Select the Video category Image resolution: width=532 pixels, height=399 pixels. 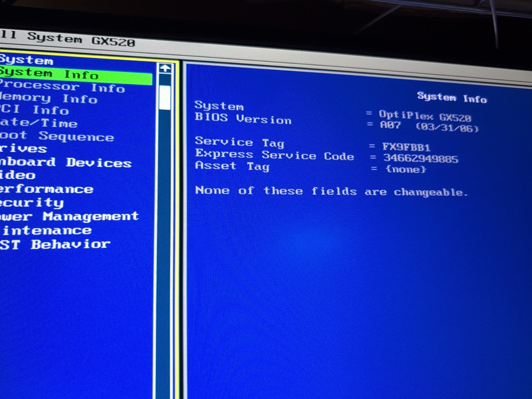tap(18, 175)
